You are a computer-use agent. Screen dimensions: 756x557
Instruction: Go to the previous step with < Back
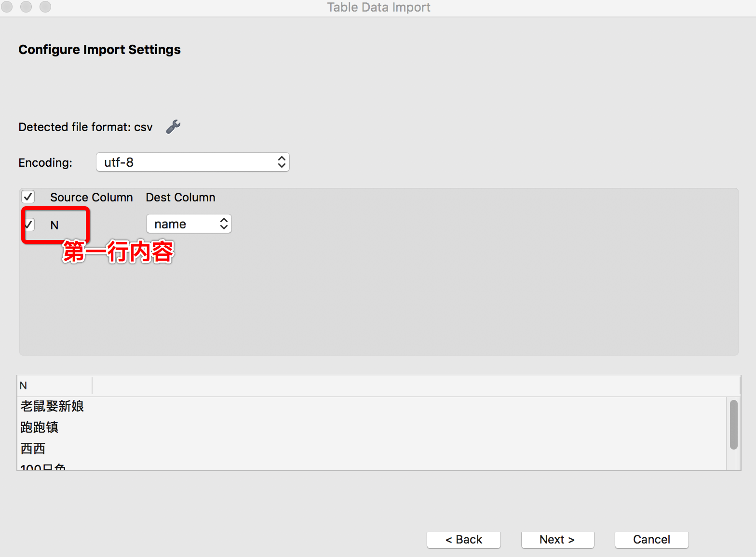[x=464, y=540]
